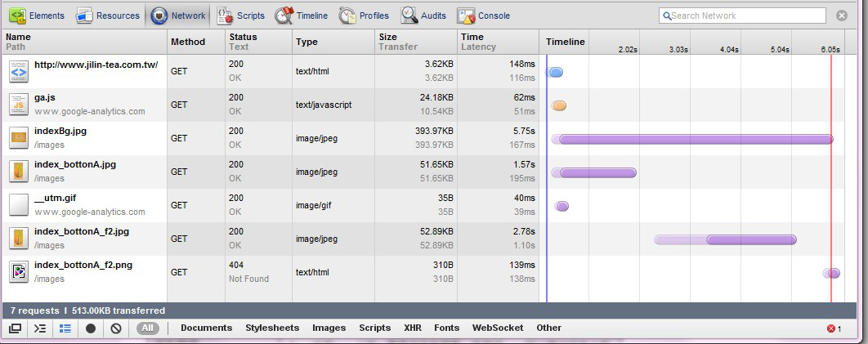Open the Profiles panel
This screenshot has height=344, width=868.
click(x=365, y=16)
